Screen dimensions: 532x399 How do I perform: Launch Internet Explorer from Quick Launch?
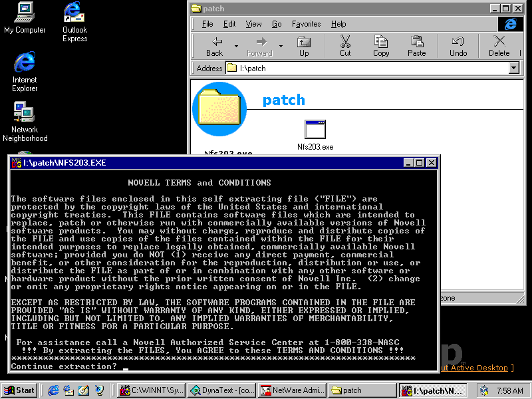pyautogui.click(x=53, y=390)
